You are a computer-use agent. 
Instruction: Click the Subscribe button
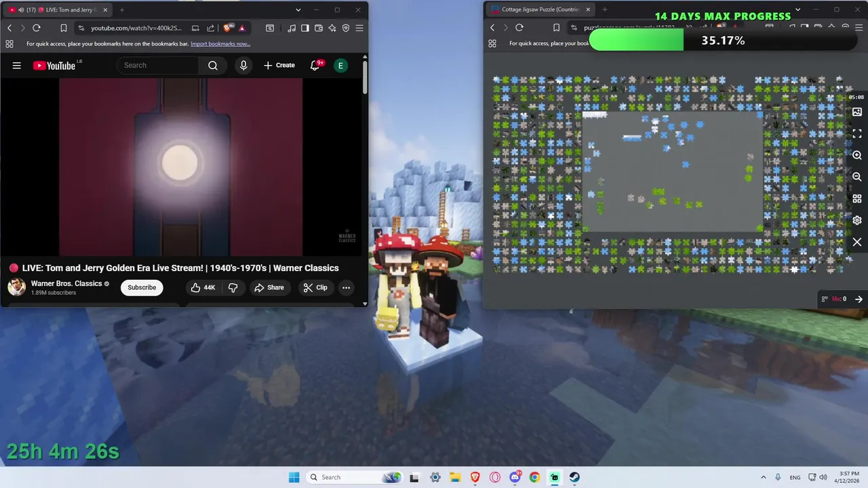(142, 287)
